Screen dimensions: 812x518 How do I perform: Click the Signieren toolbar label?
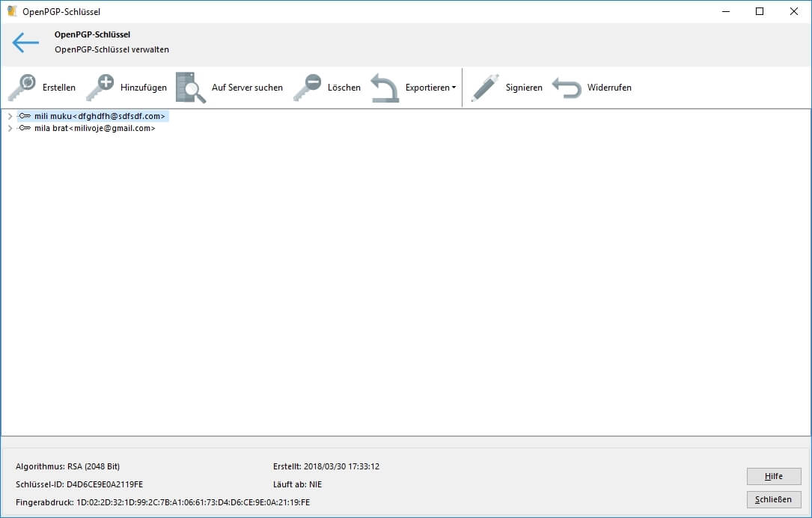(x=524, y=88)
